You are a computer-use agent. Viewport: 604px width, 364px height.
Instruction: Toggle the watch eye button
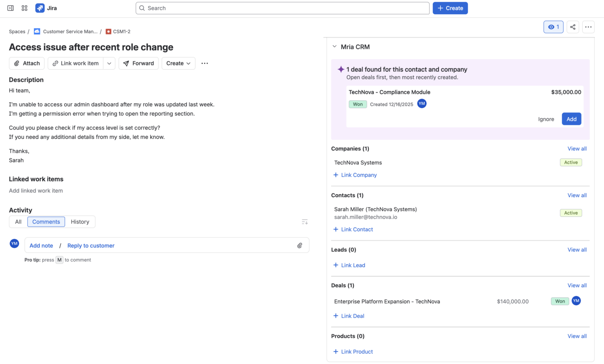point(554,27)
